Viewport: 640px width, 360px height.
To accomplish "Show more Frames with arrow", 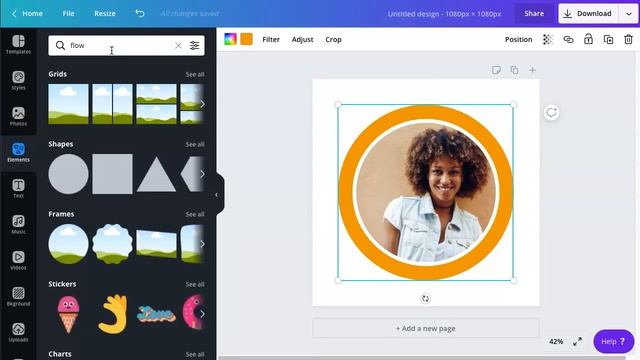I will click(202, 244).
